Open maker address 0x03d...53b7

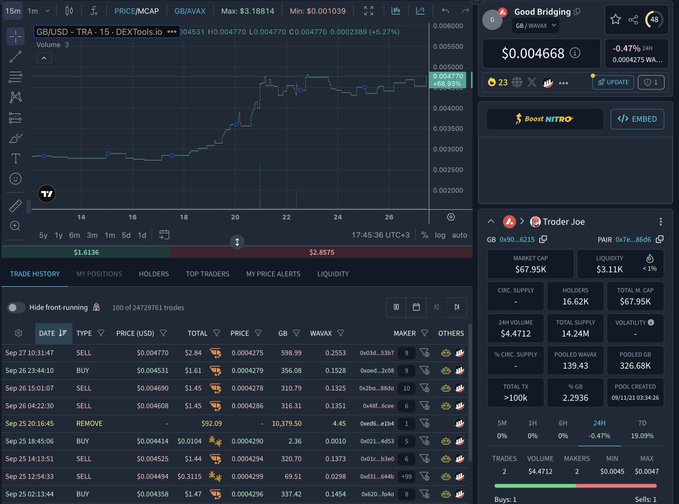(x=377, y=353)
